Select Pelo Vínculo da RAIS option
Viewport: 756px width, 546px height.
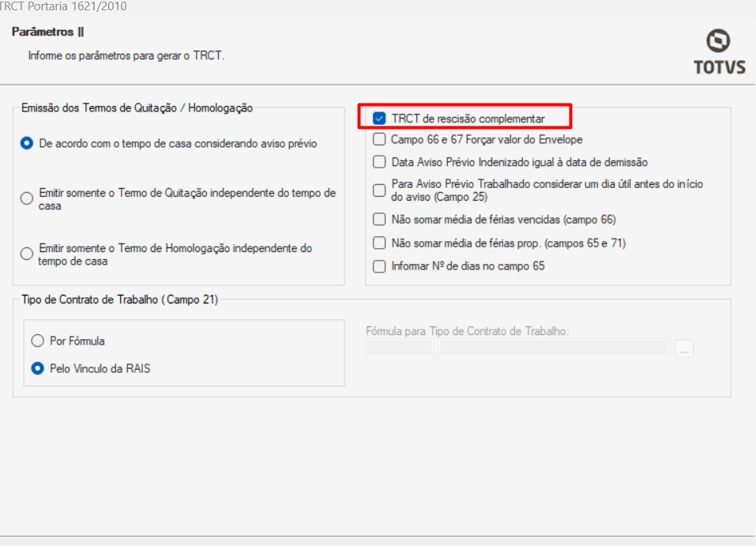pos(37,368)
